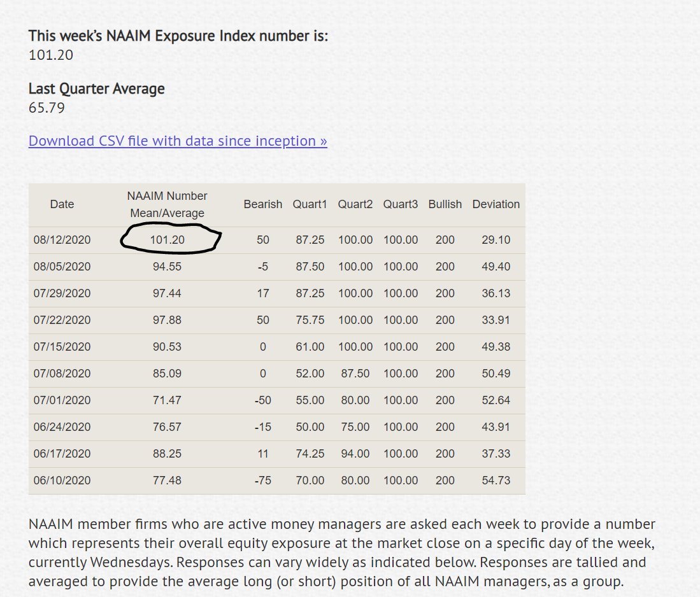Click the 33.91 deviation value
The height and width of the screenshot is (597, 700).
[x=496, y=320]
